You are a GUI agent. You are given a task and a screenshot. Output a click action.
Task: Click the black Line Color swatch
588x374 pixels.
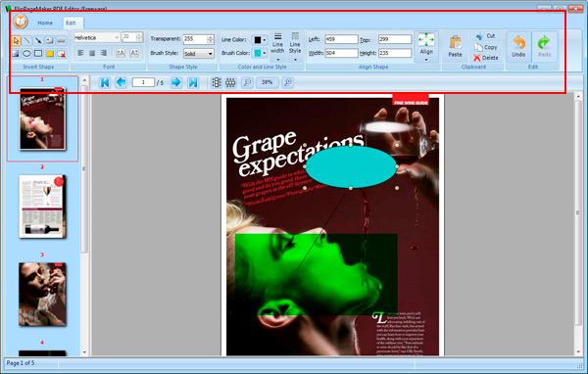tap(257, 40)
